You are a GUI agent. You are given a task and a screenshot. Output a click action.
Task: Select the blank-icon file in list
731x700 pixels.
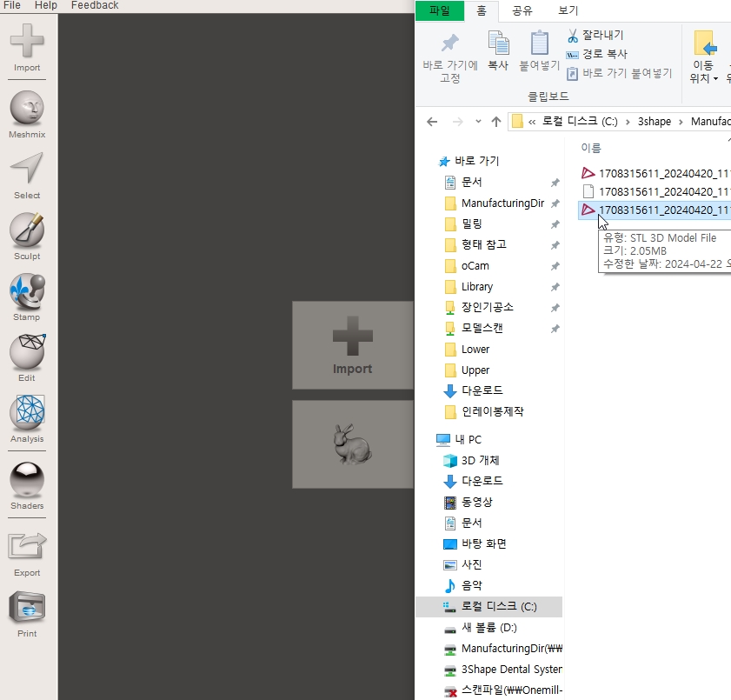click(655, 191)
